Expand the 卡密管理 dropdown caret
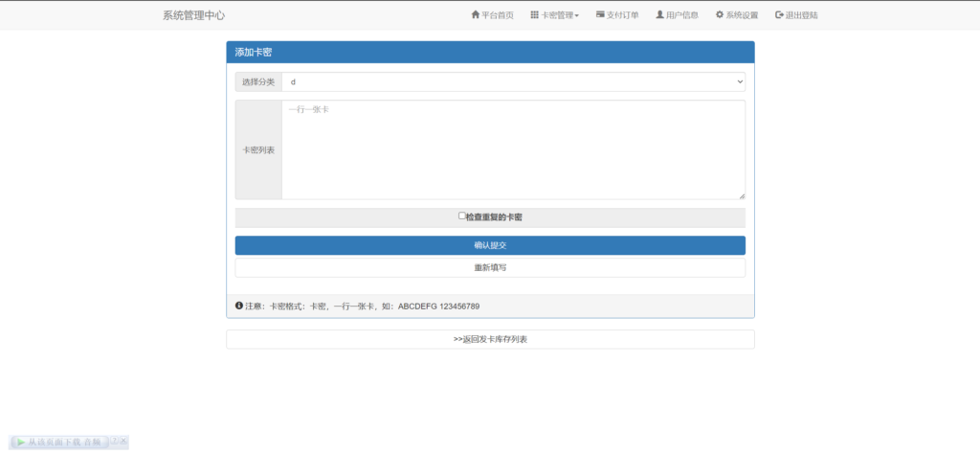 [577, 16]
